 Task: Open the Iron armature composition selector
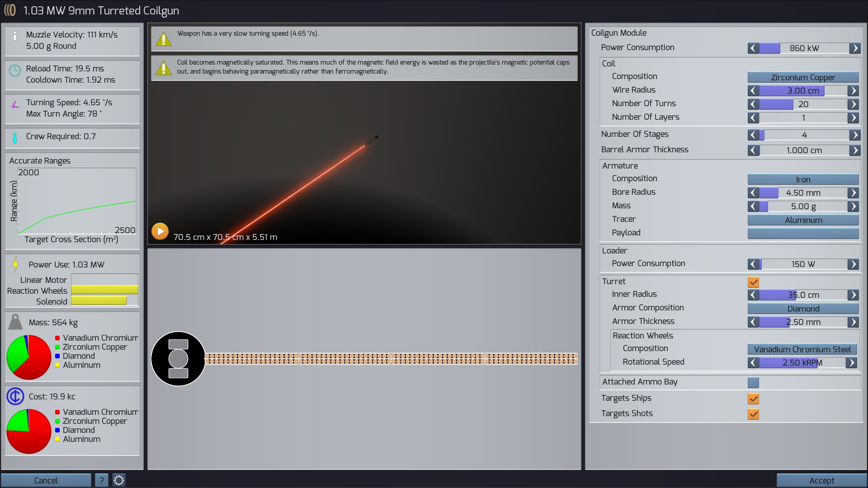(x=803, y=179)
